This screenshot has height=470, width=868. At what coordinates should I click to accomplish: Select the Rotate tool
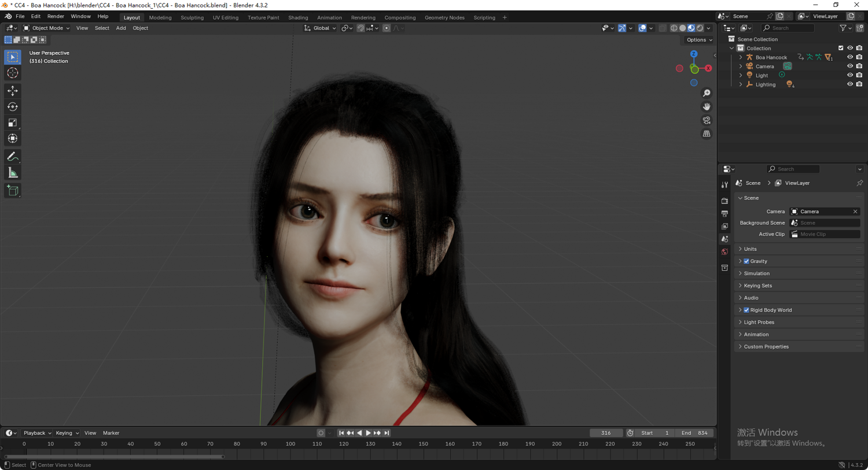coord(13,107)
